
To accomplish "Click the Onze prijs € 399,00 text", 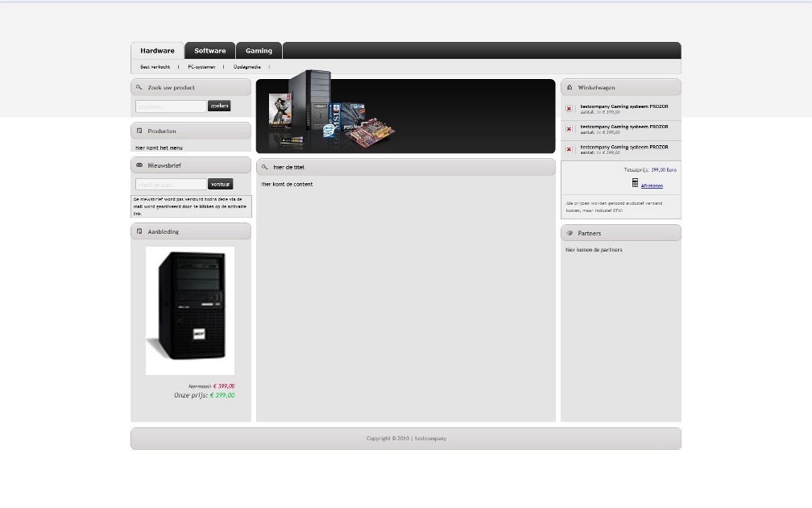I will pyautogui.click(x=204, y=395).
